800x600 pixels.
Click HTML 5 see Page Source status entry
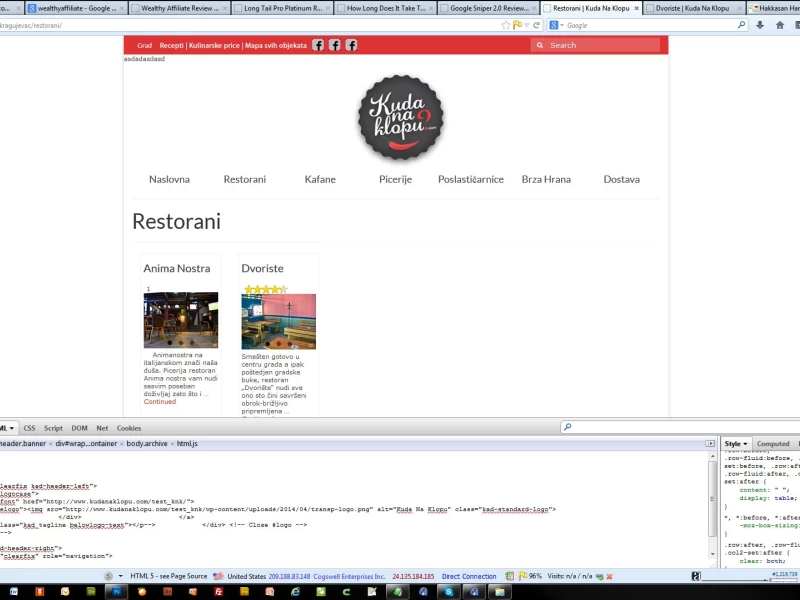click(168, 576)
